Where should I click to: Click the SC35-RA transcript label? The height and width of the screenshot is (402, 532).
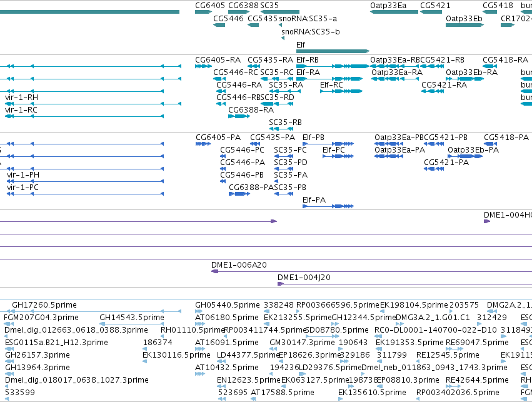click(286, 85)
